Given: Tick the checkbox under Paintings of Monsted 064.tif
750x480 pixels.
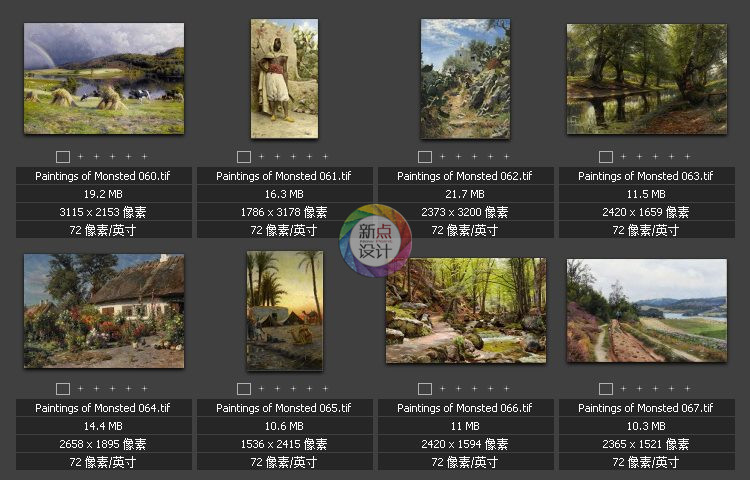Looking at the screenshot, I should point(63,389).
